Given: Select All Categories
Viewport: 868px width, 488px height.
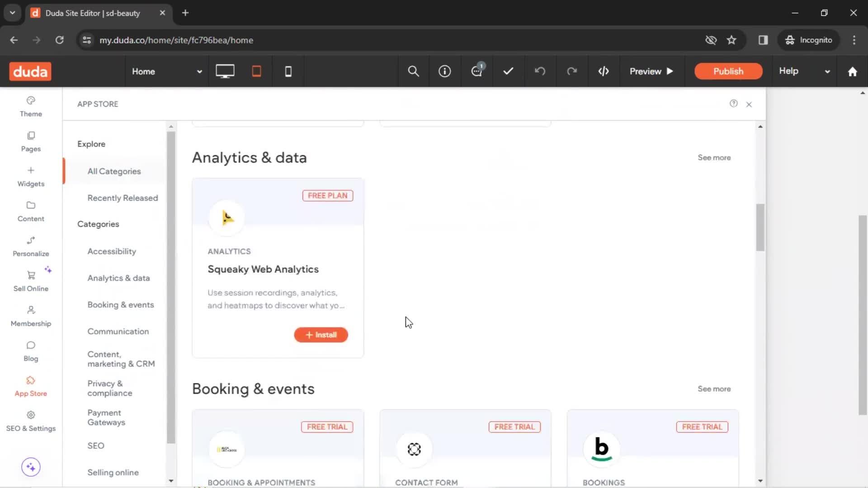Looking at the screenshot, I should 114,171.
